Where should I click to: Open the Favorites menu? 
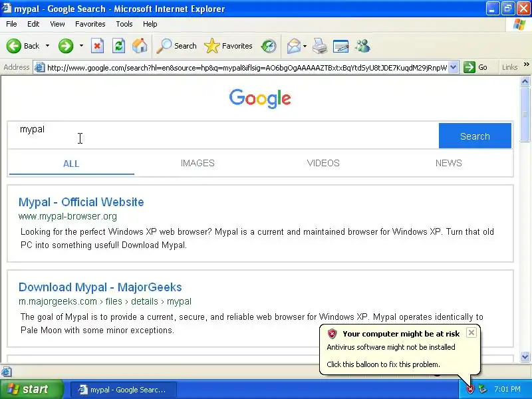point(90,24)
